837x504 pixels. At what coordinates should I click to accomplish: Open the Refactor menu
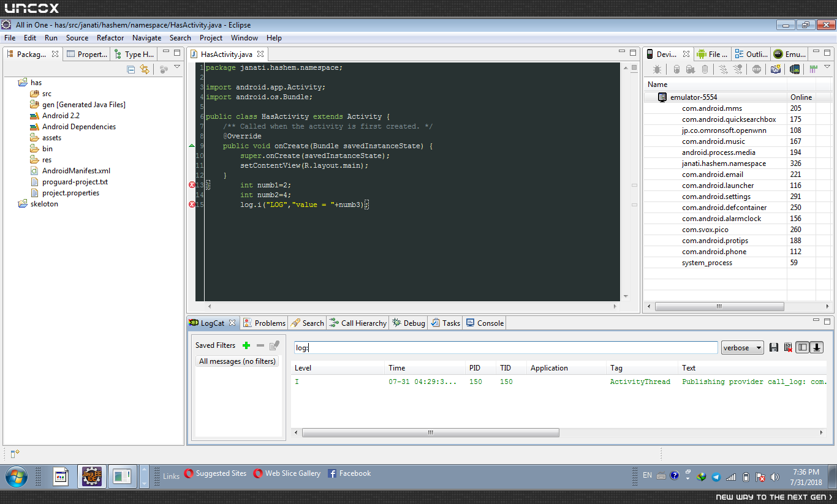pyautogui.click(x=110, y=38)
